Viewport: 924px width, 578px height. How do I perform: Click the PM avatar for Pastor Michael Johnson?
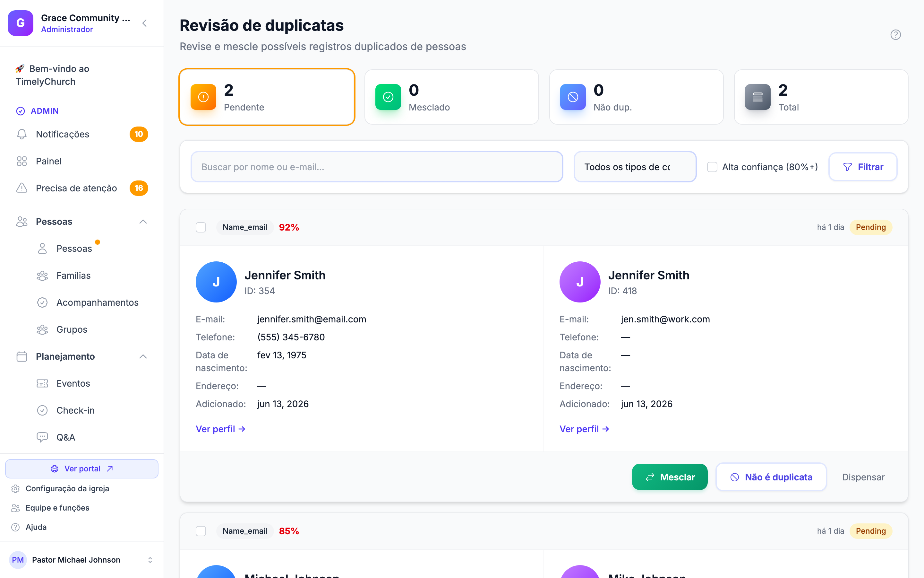tap(18, 560)
